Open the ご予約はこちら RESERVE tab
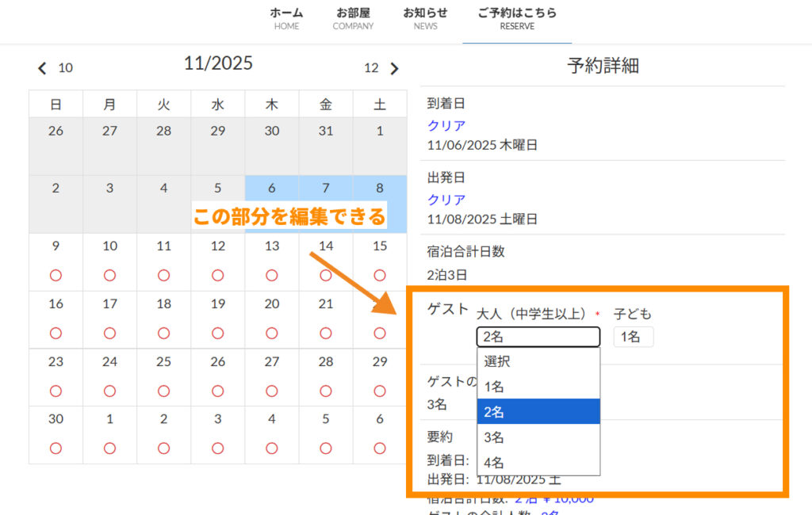The image size is (812, 515). point(517,19)
